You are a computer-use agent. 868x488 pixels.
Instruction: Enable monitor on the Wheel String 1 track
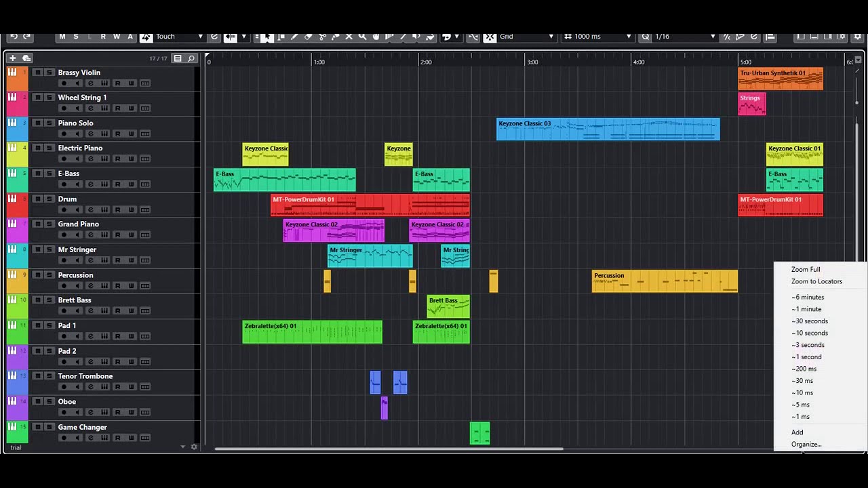click(x=77, y=108)
